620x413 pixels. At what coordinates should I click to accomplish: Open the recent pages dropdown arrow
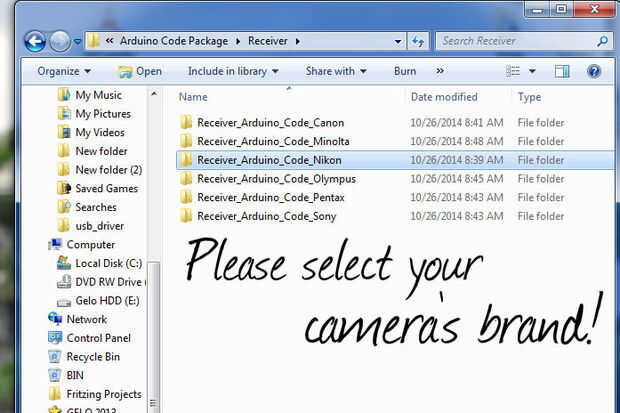click(x=78, y=42)
